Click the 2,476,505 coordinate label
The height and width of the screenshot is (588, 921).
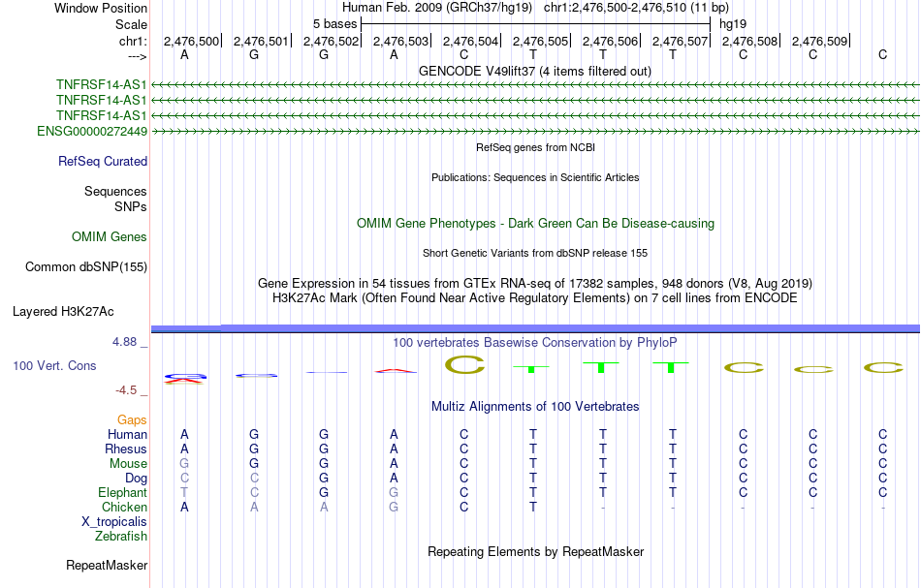540,41
